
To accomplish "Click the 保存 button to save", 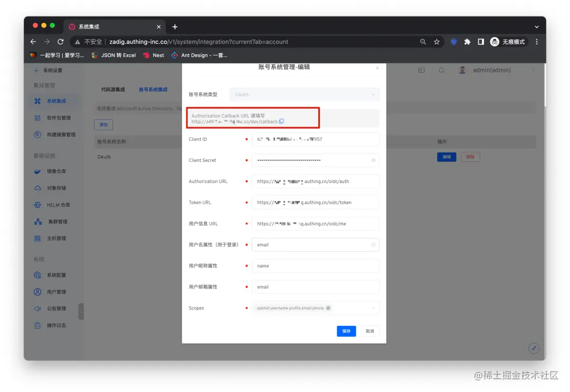I will (346, 331).
